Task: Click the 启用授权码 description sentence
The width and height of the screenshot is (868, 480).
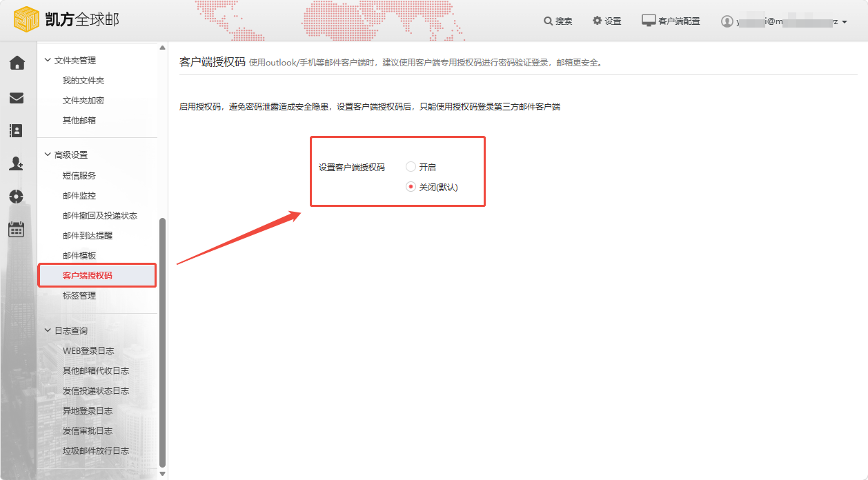Action: (370, 107)
